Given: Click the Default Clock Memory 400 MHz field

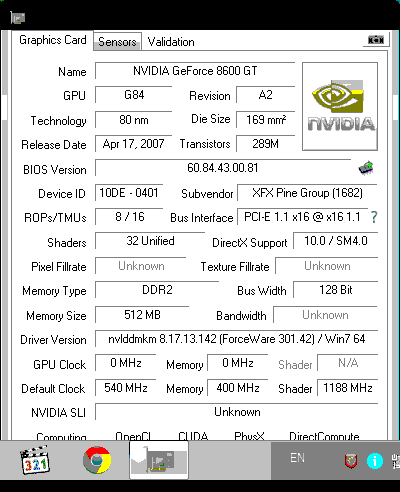Looking at the screenshot, I should pyautogui.click(x=238, y=388).
